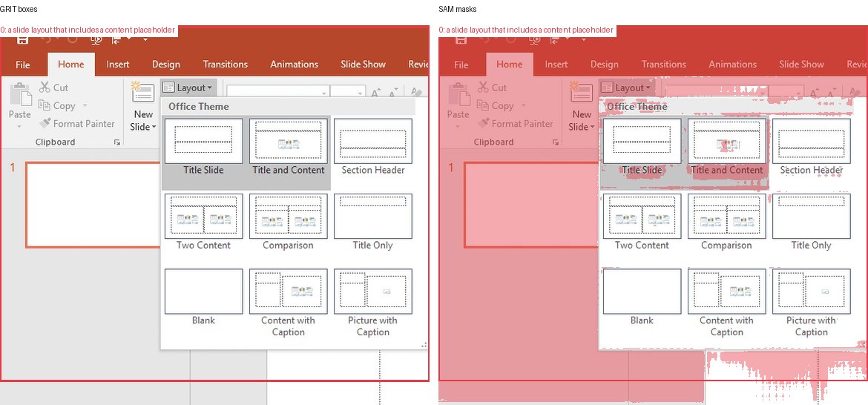This screenshot has height=405, width=868.
Task: Open Layout dropdown in right SAM masks screenshot
Action: pyautogui.click(x=627, y=88)
